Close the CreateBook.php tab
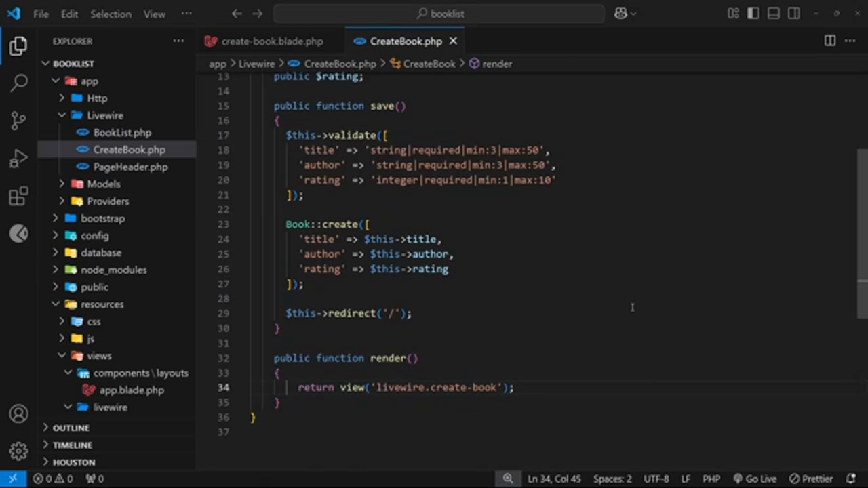The width and height of the screenshot is (868, 488). coord(453,41)
